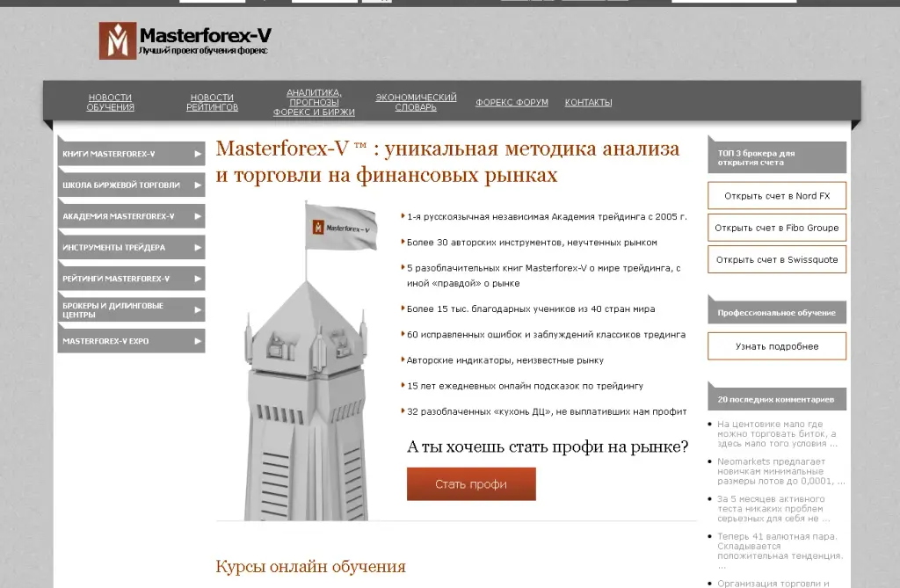Open comment 'На центовике мало где'
The image size is (900, 588).
[x=777, y=433]
